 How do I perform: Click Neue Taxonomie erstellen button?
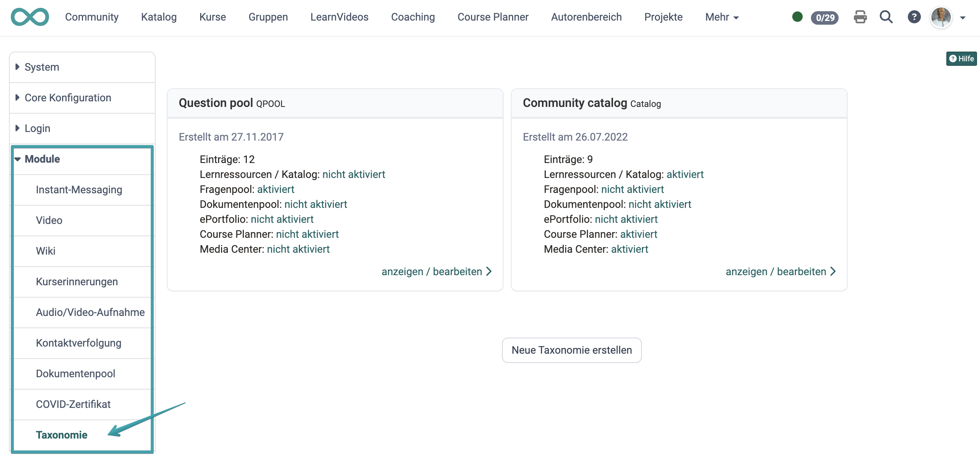[572, 350]
